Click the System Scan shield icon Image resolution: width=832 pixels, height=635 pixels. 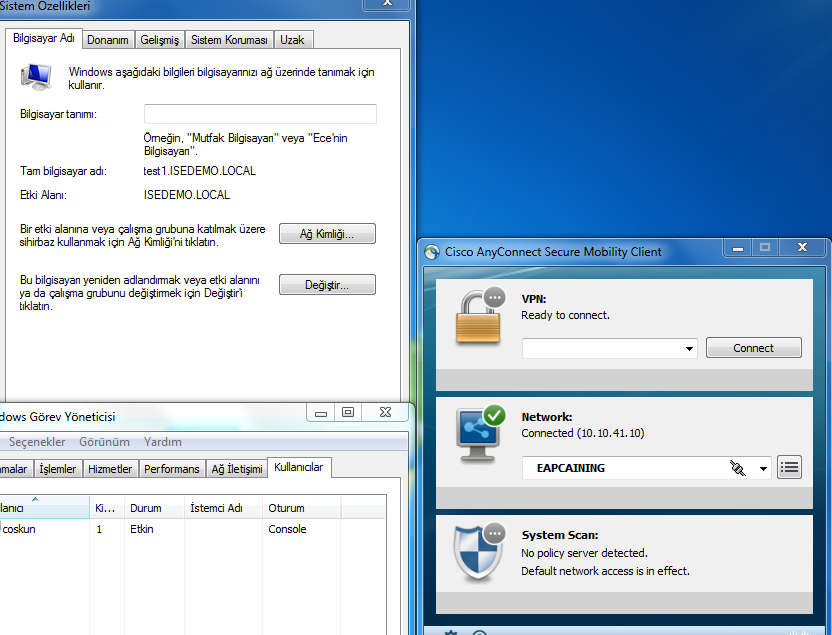coord(479,552)
